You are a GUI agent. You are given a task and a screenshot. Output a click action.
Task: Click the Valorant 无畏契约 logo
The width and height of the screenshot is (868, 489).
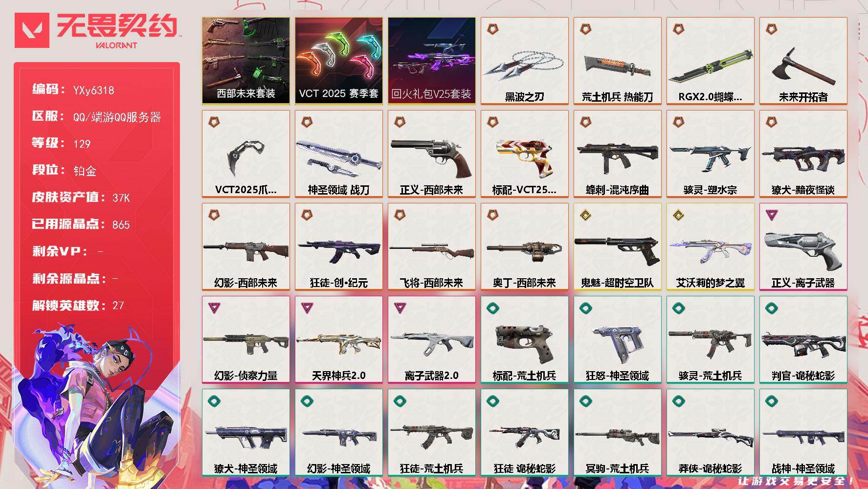(97, 31)
